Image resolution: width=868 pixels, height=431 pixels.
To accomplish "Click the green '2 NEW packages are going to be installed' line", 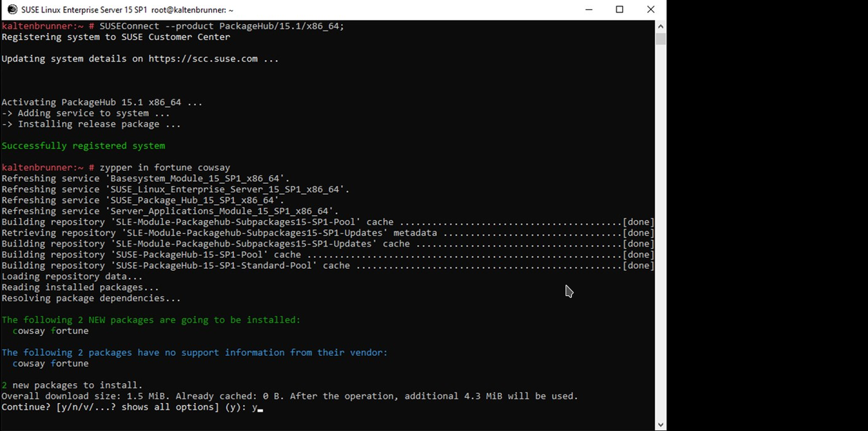I will click(151, 319).
